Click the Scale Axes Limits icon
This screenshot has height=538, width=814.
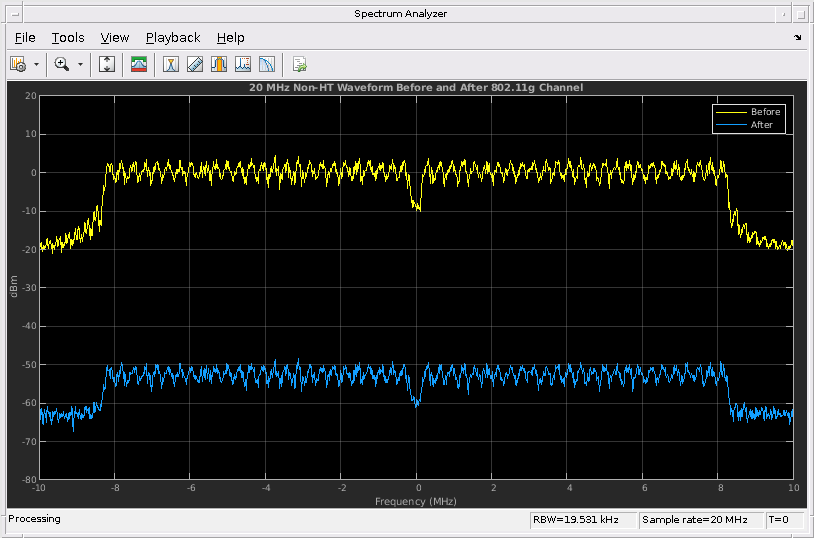click(108, 64)
